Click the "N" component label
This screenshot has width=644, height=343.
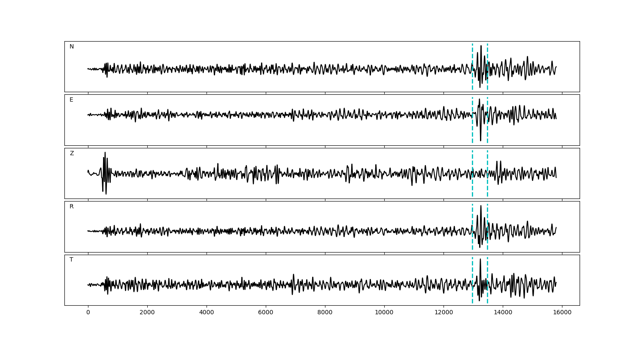pos(72,47)
